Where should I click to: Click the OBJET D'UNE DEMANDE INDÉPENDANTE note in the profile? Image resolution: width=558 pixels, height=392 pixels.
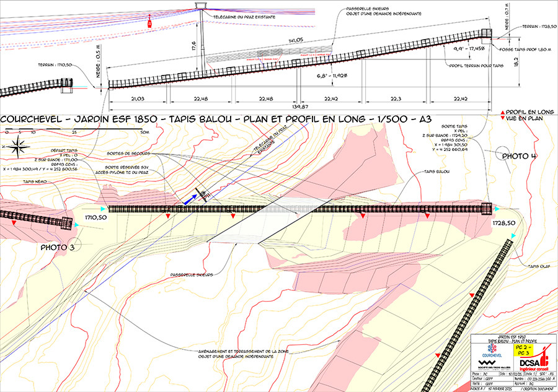384,14
